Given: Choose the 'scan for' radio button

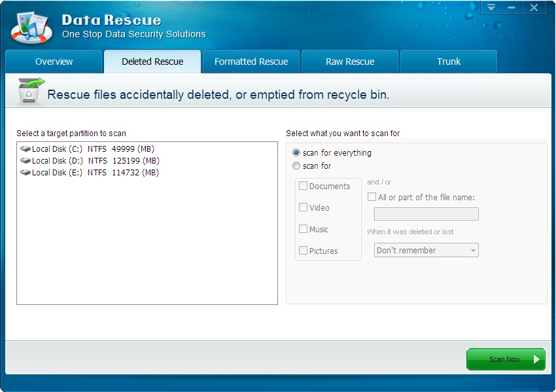Looking at the screenshot, I should (296, 166).
